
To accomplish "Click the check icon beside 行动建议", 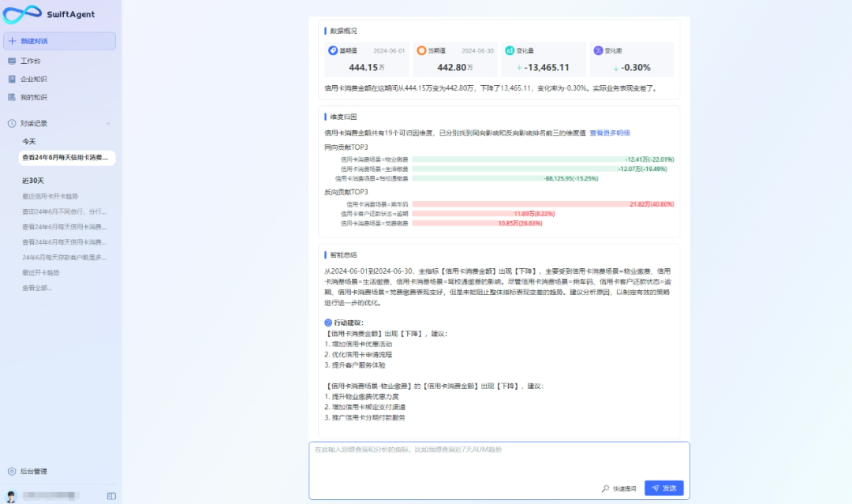I will pos(328,323).
